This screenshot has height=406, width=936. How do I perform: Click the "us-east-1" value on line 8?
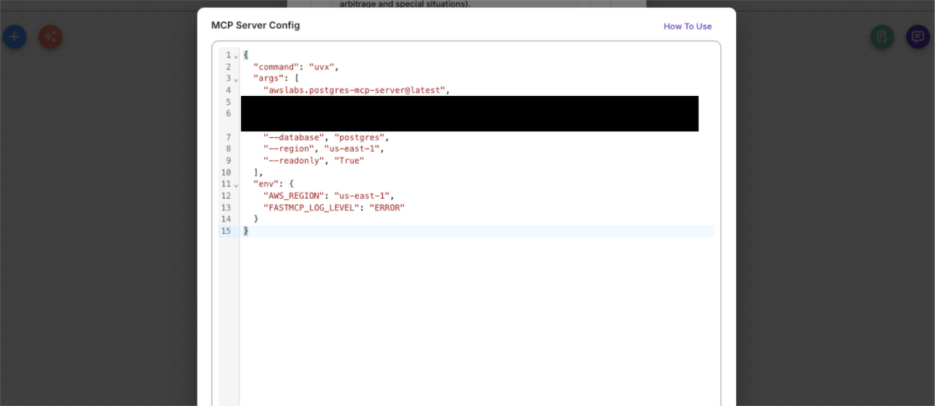point(352,149)
